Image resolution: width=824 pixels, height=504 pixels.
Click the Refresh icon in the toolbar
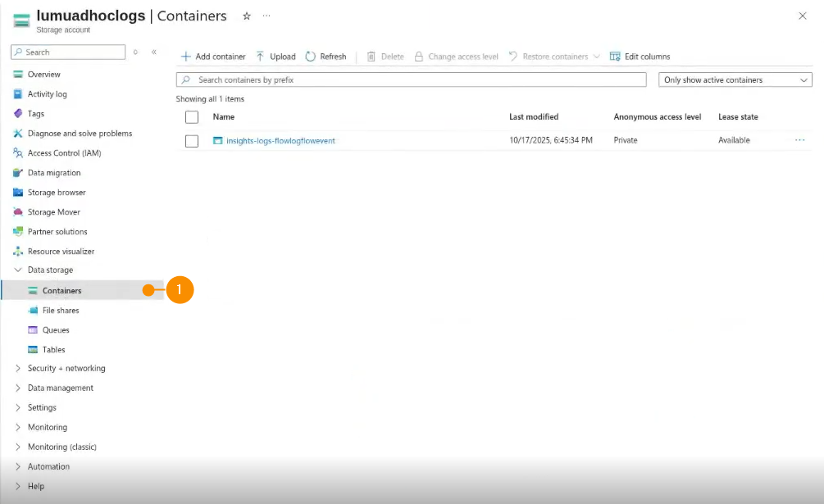[x=311, y=57]
